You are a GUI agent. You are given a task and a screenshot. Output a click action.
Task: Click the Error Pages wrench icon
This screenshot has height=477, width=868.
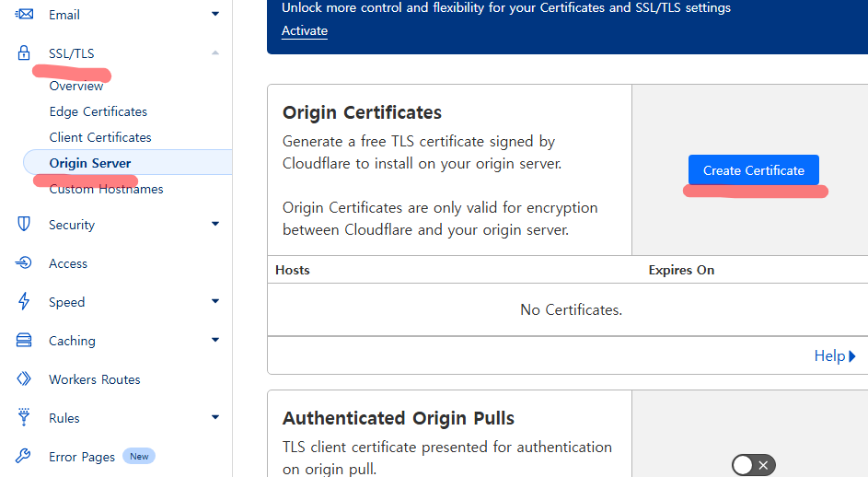point(23,456)
